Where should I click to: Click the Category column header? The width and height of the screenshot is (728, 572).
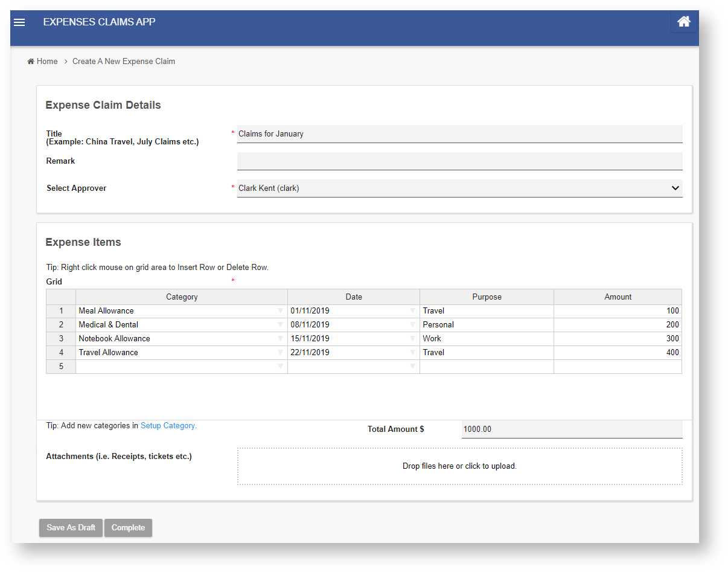(182, 297)
